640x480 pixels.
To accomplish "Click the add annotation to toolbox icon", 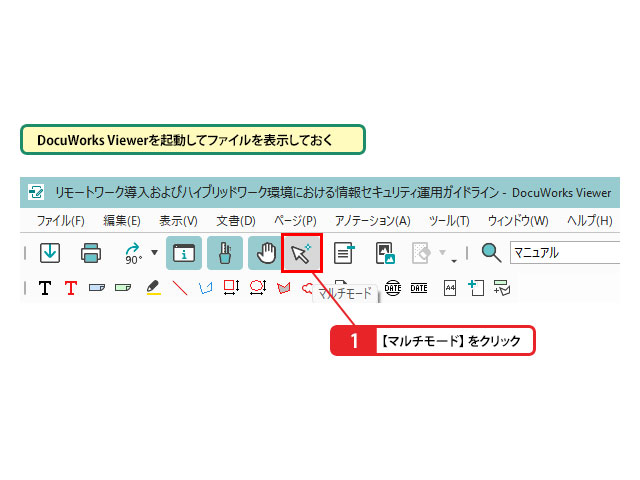I will click(x=502, y=288).
